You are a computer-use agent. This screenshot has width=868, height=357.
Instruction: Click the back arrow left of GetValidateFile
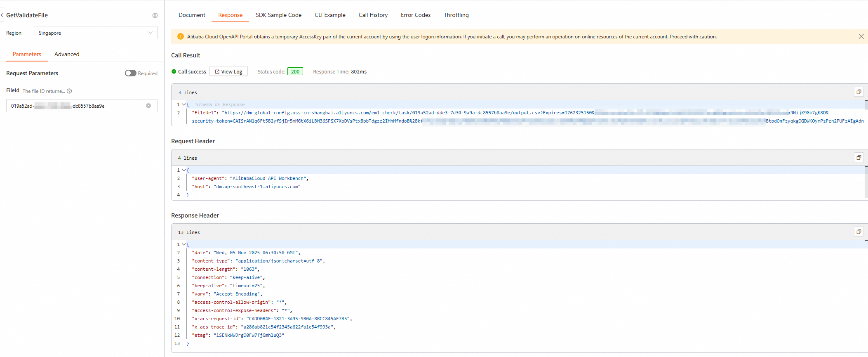tap(2, 15)
